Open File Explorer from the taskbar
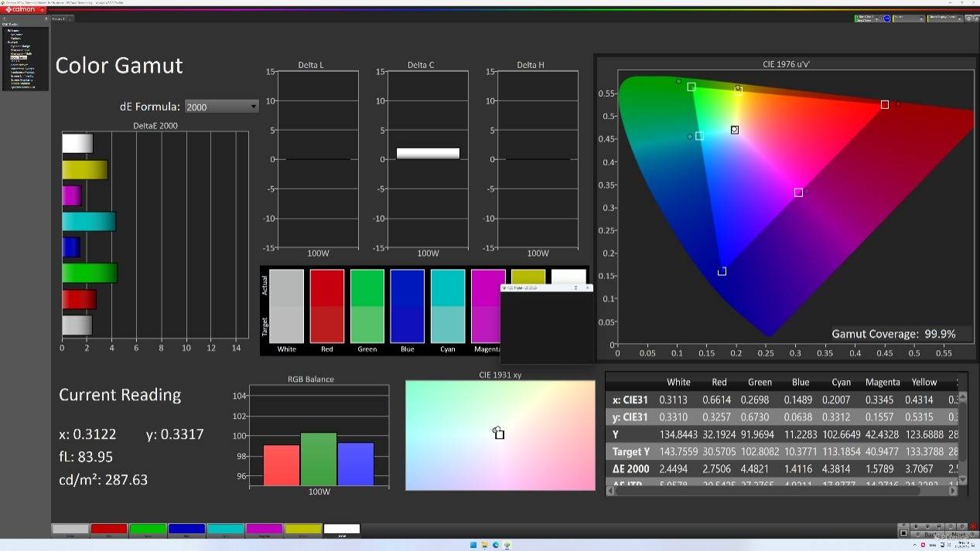Viewport: 980px width, 551px height. [485, 545]
